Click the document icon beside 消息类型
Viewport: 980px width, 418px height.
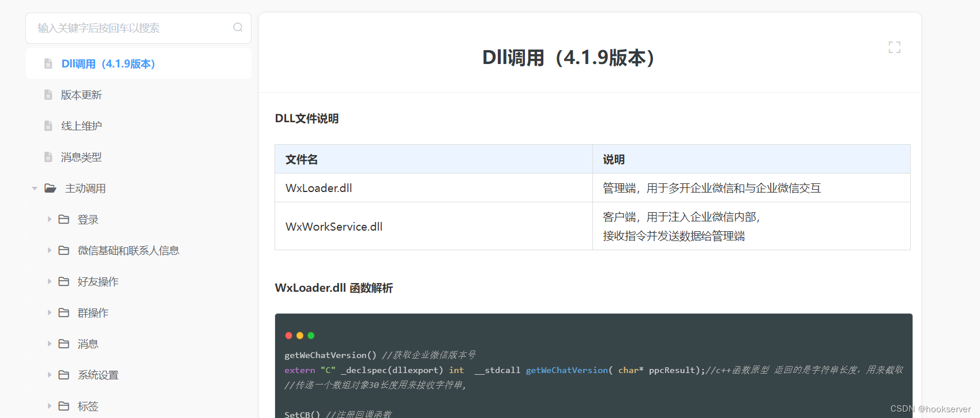point(48,157)
